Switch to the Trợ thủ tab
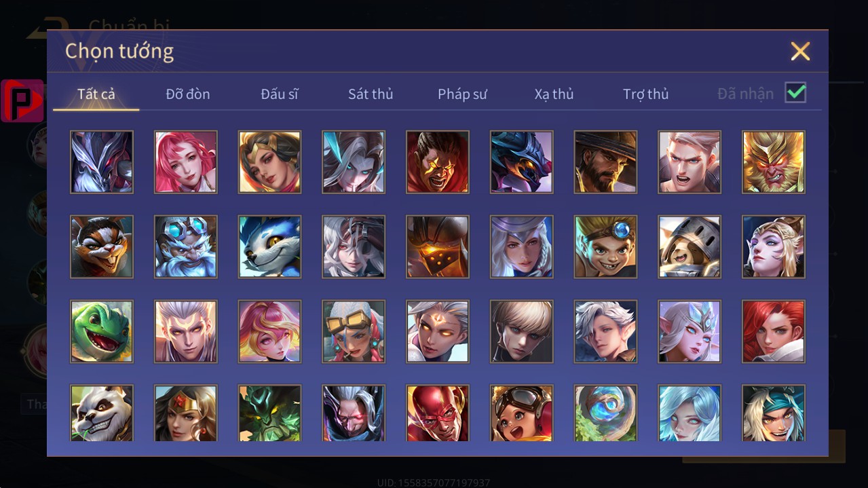The image size is (868, 488). point(646,94)
